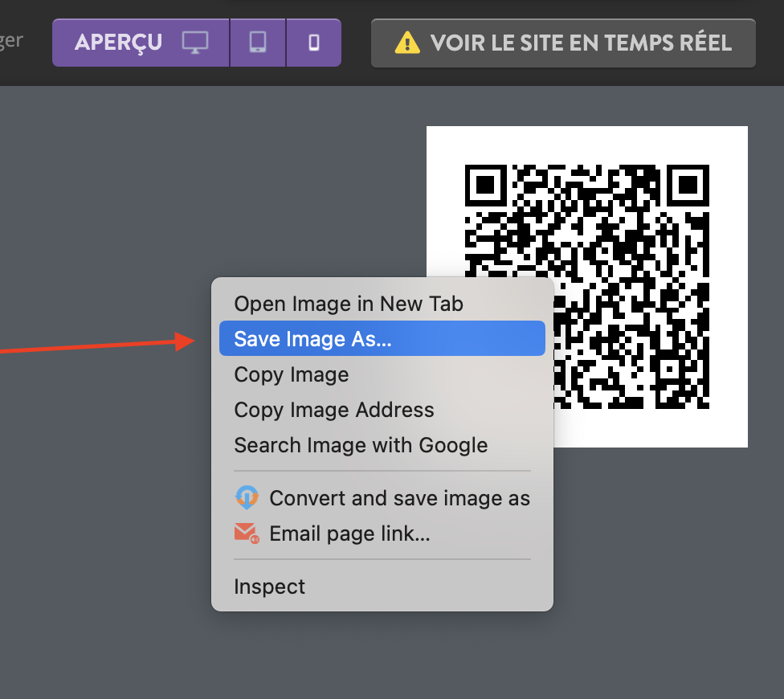784x699 pixels.
Task: Choose Open Image in New Tab
Action: (382, 304)
